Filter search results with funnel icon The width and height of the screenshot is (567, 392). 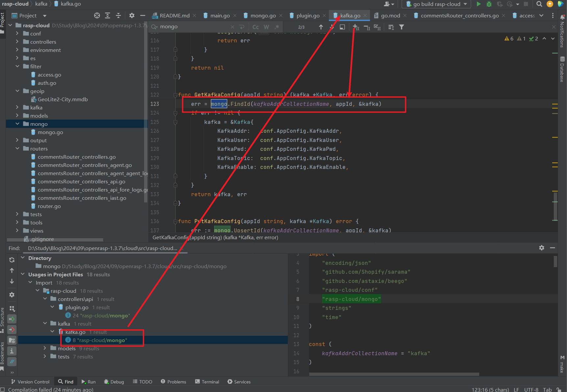click(402, 27)
